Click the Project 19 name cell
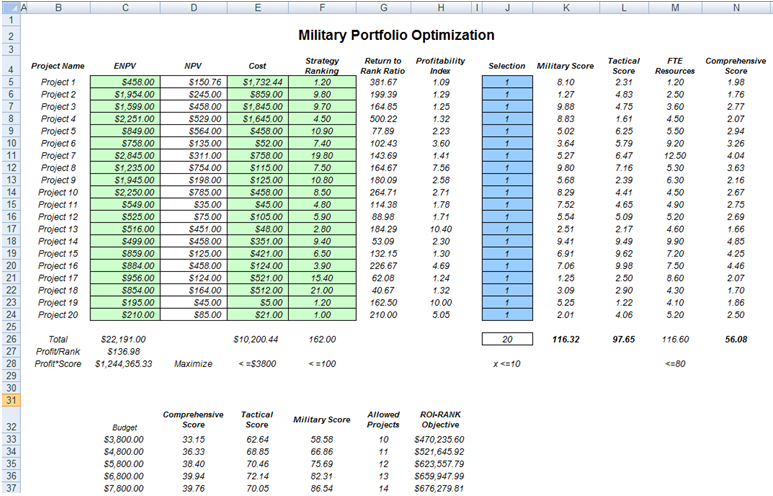This screenshot has width=773, height=496. tap(58, 303)
